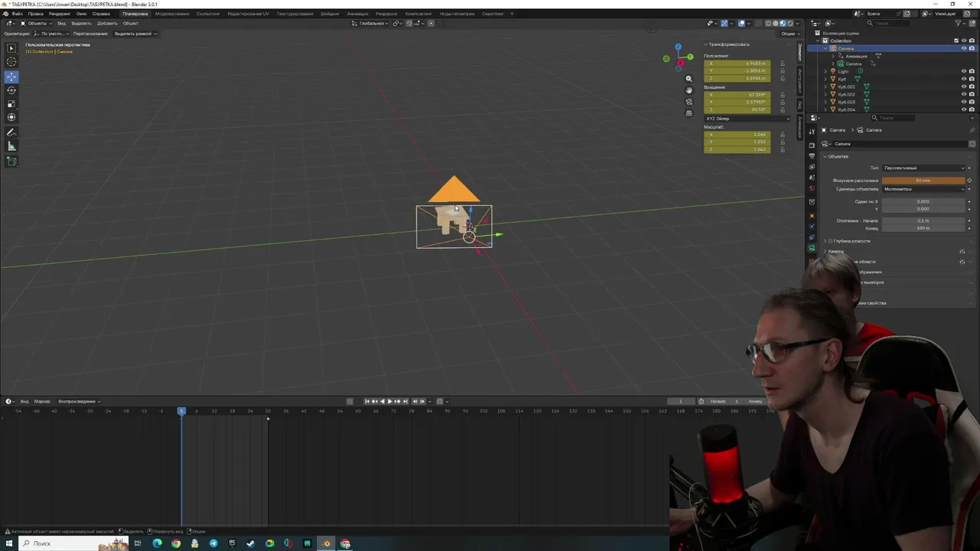Click the Отсечение Конец 100 m field
Viewport: 980px width, 551px height.
[x=923, y=228]
